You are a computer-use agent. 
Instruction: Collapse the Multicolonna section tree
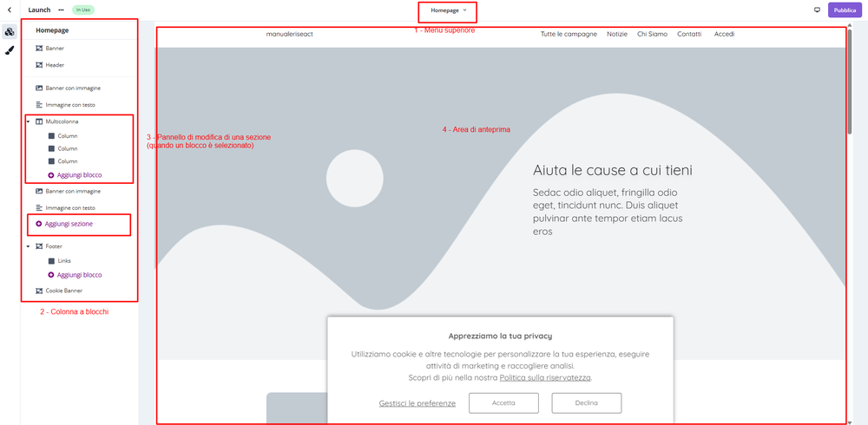(28, 122)
